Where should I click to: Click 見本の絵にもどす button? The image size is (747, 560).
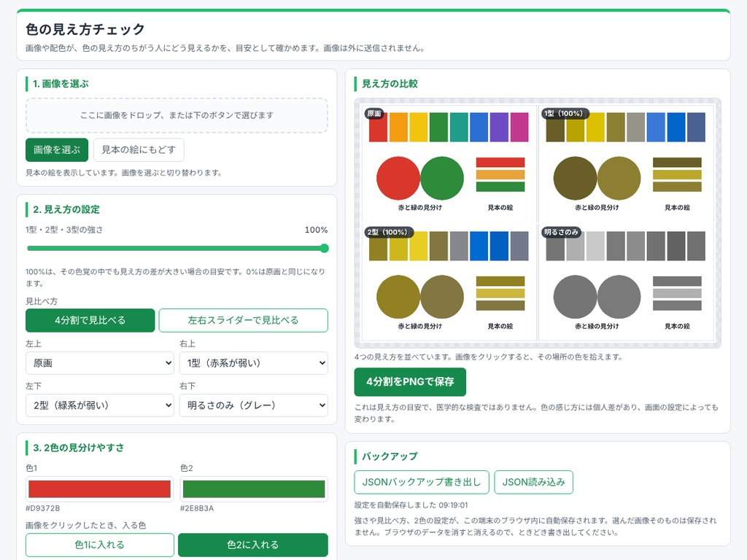pos(139,150)
